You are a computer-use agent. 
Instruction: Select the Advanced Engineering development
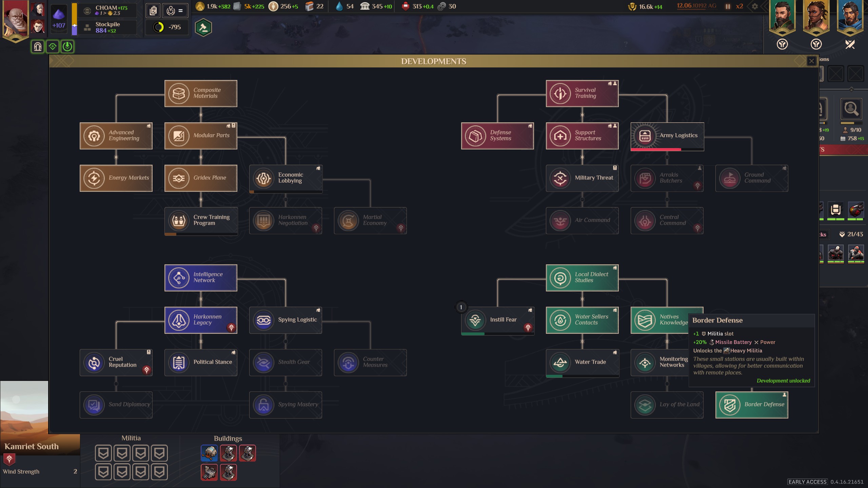(x=116, y=136)
